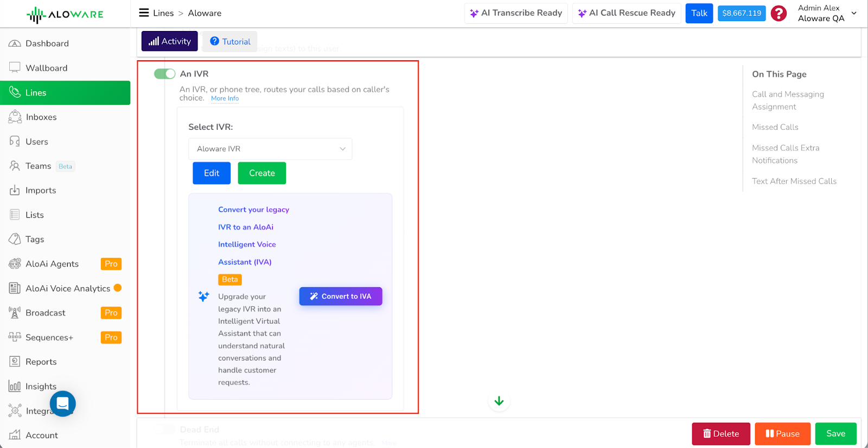Open the Wallboard monitor icon
868x448 pixels.
click(15, 68)
